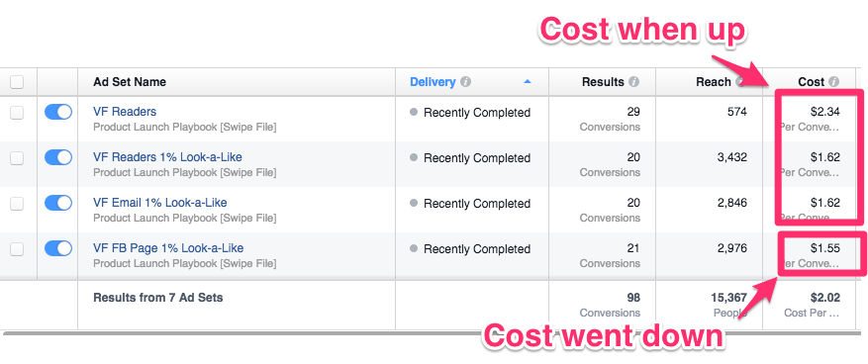Open VF Readers 1% Look-a-Like link

coord(167,157)
